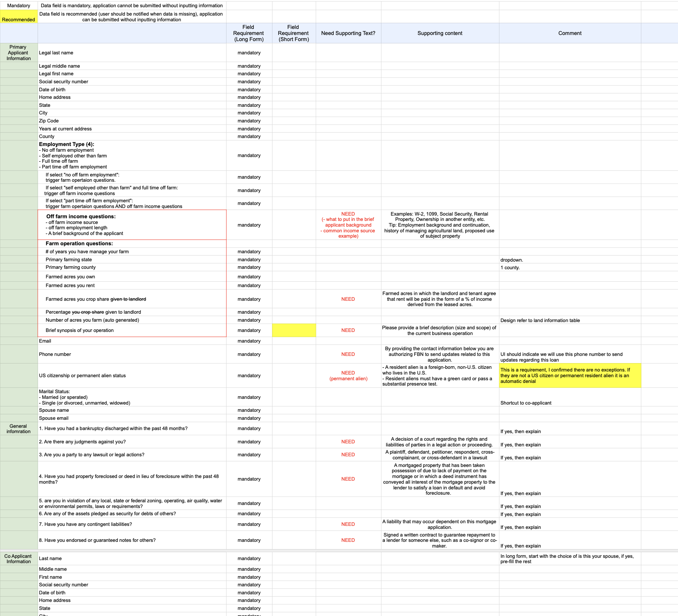The image size is (678, 616).
Task: Click the bankruptcy discharged question cell
Action: [x=132, y=429]
